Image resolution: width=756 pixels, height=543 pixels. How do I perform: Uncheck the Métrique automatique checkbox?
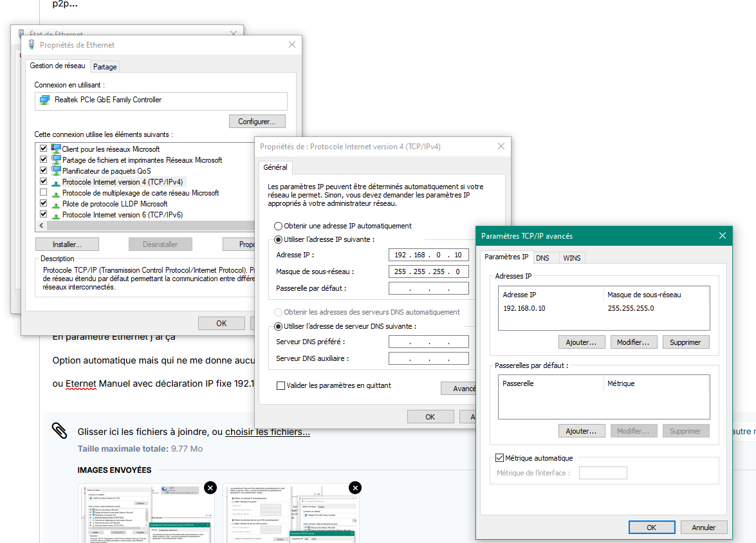[499, 457]
